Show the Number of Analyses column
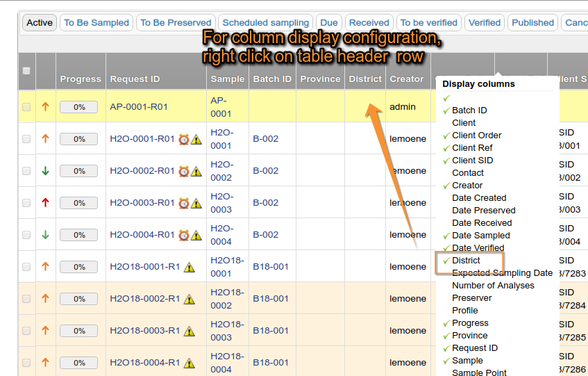The image size is (588, 376). click(493, 286)
